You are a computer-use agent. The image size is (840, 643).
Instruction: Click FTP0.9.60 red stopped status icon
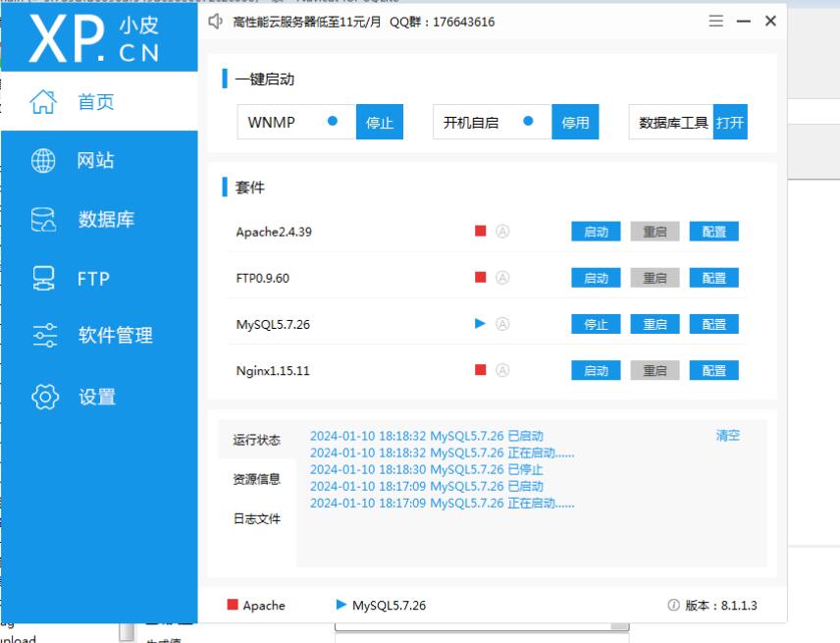pyautogui.click(x=481, y=277)
